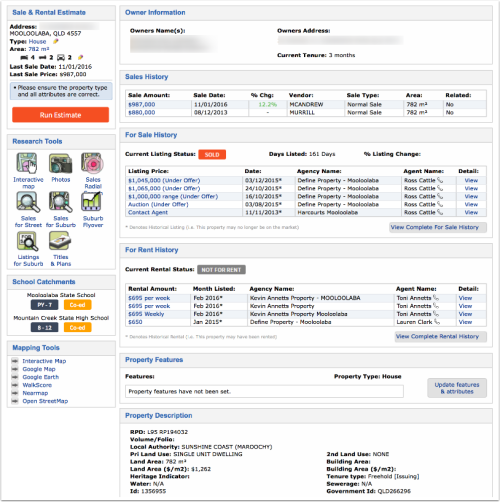
Task: Open the Google Map link
Action: [x=39, y=369]
